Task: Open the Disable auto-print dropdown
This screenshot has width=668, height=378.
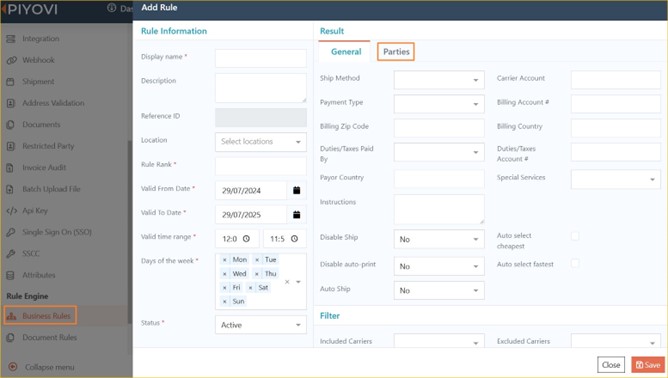Action: pyautogui.click(x=439, y=266)
